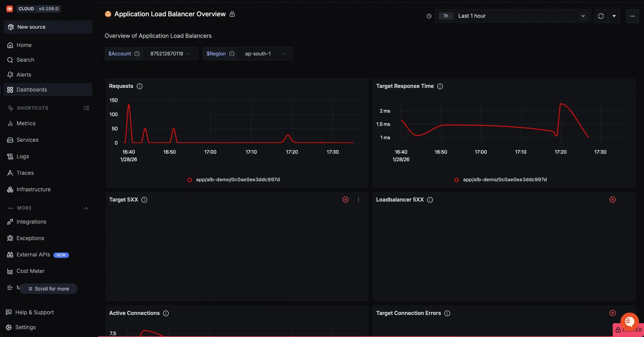Click the info icon beside Requests title
644x337 pixels.
140,86
